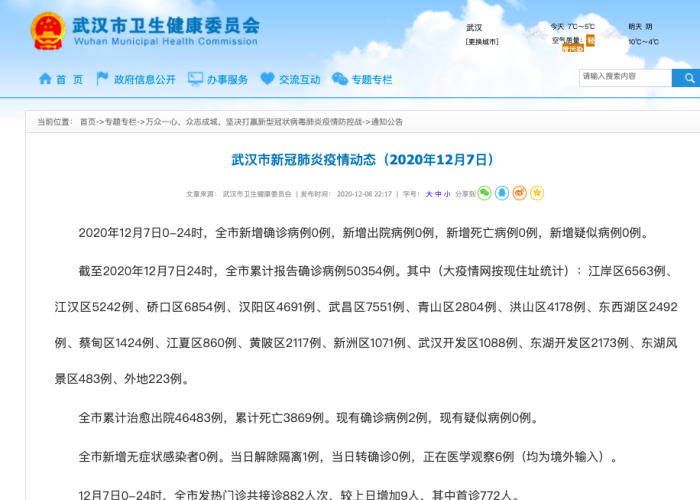Share via the yellow star Qzone icon

537,193
